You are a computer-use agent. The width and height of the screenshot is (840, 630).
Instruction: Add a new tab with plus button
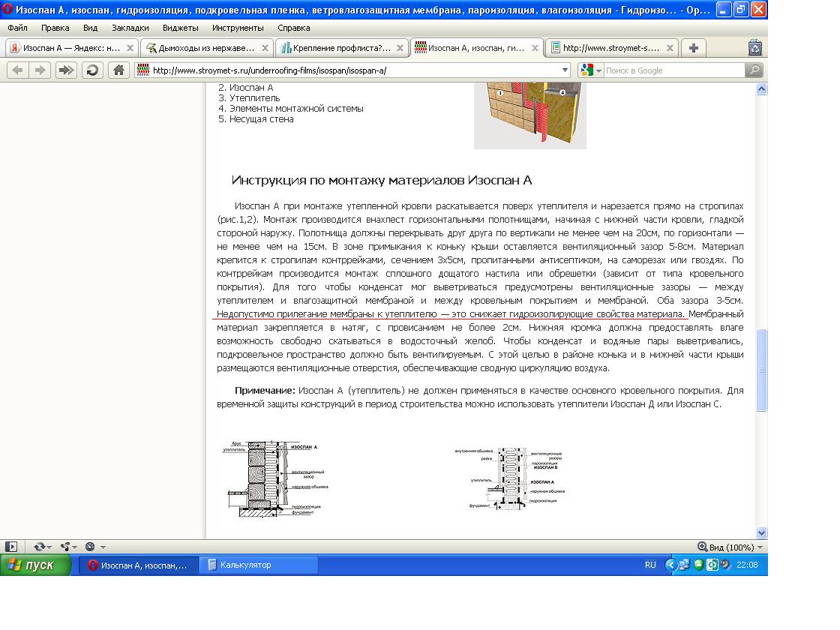coord(694,48)
